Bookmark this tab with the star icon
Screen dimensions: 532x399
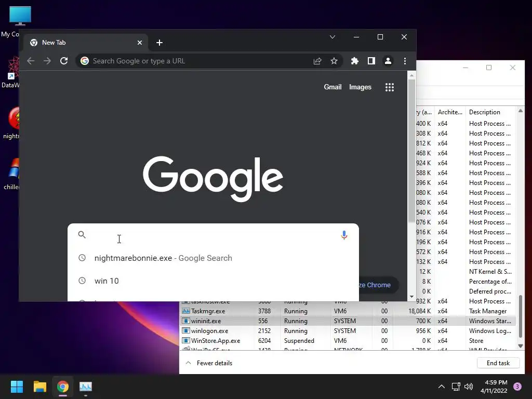pos(334,61)
